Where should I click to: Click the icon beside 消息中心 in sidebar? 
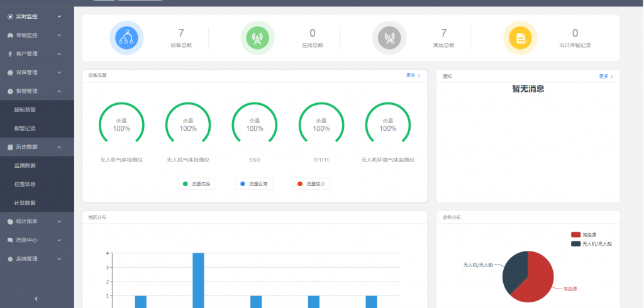(10, 240)
